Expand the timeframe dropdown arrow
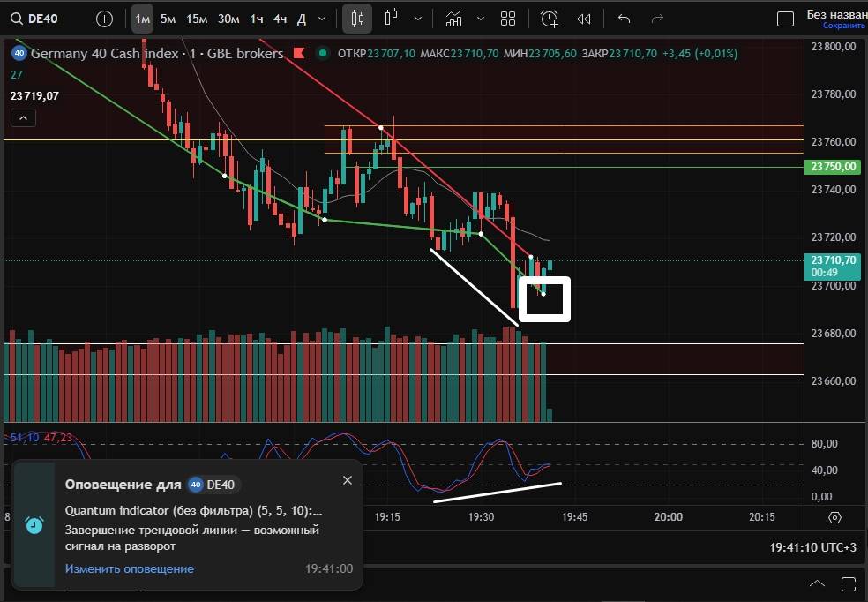 click(321, 19)
